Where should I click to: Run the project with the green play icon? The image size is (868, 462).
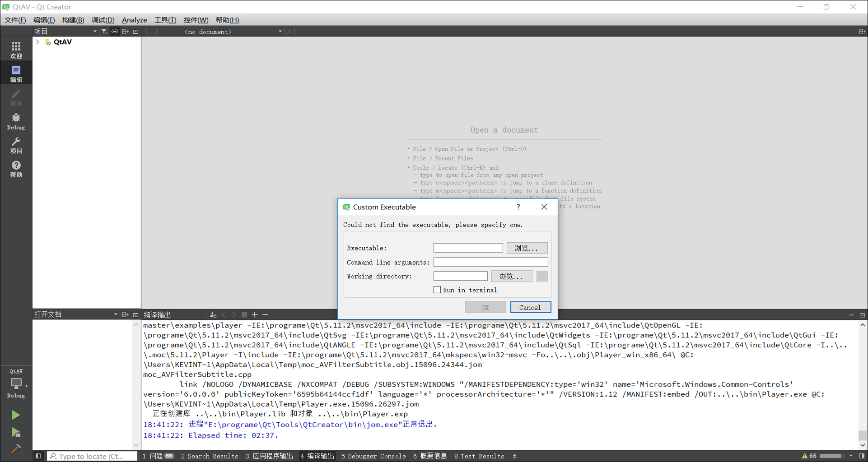coord(16,415)
